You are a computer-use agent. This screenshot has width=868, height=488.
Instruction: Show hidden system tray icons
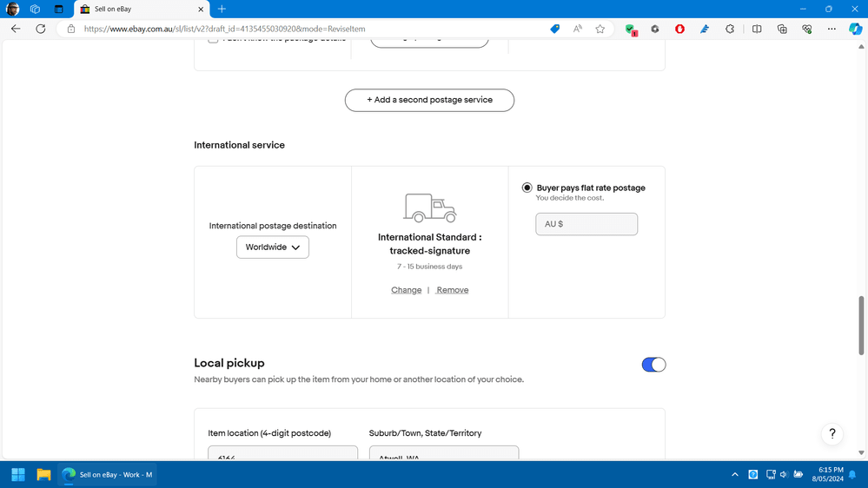pos(734,475)
